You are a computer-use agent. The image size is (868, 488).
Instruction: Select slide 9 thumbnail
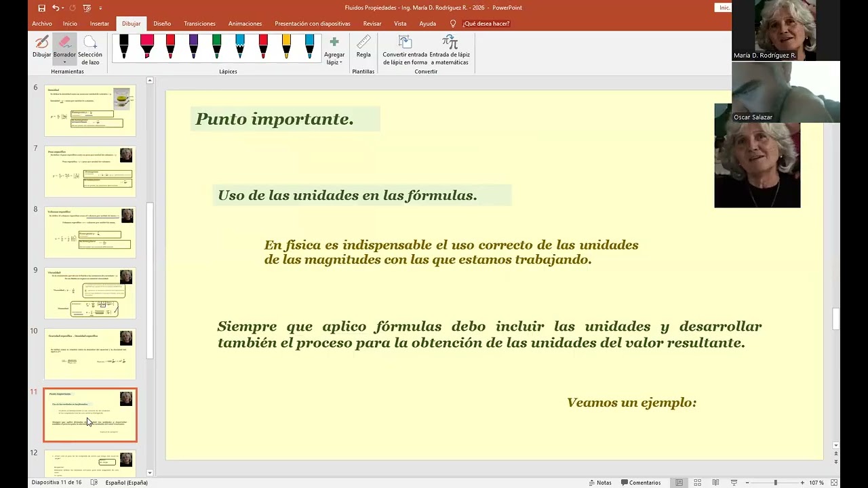point(90,293)
